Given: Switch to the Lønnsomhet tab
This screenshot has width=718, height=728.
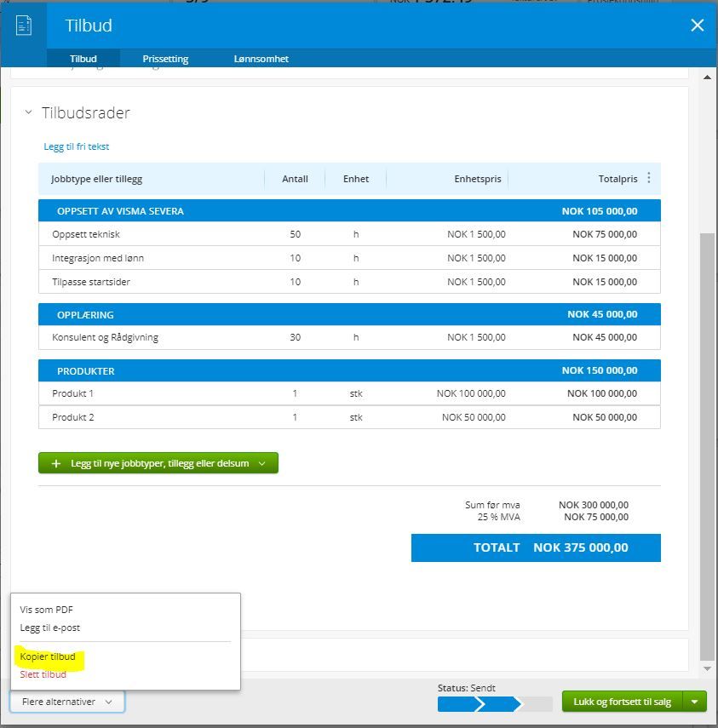Looking at the screenshot, I should tap(261, 59).
